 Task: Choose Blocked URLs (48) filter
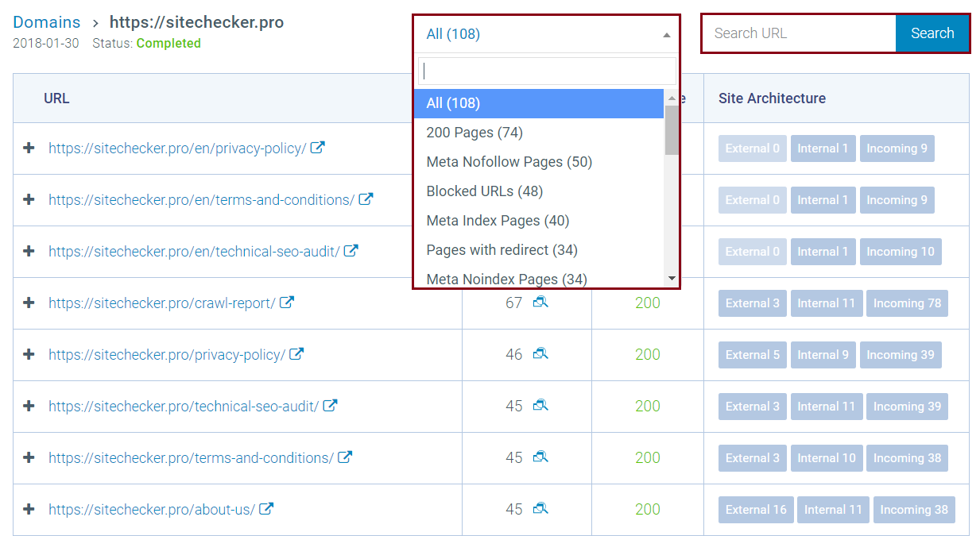pyautogui.click(x=539, y=191)
